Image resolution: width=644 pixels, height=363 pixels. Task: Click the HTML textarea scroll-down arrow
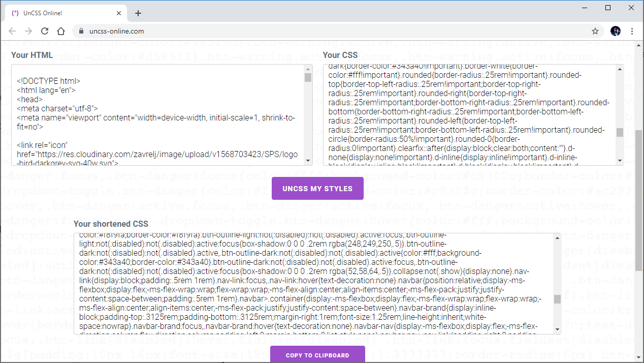coord(308,161)
